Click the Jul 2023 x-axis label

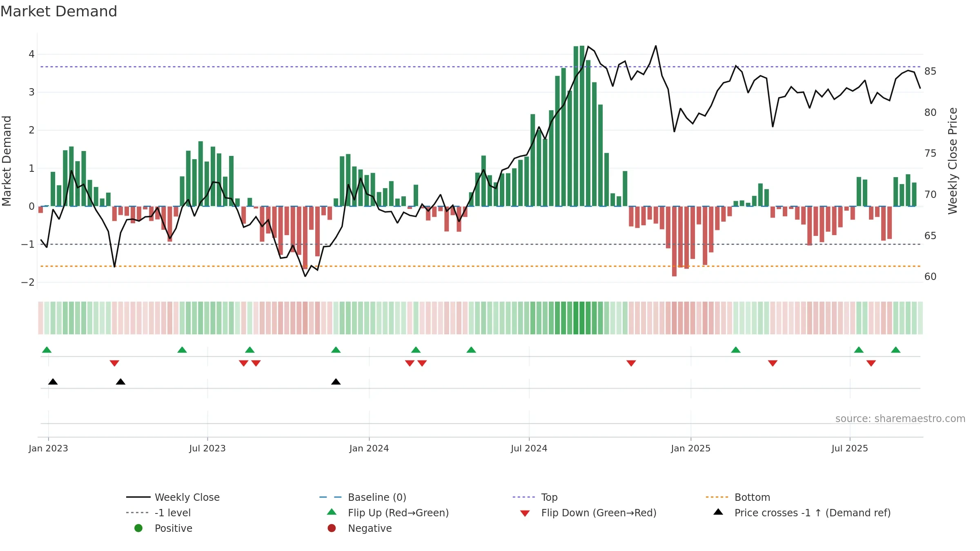pyautogui.click(x=207, y=448)
